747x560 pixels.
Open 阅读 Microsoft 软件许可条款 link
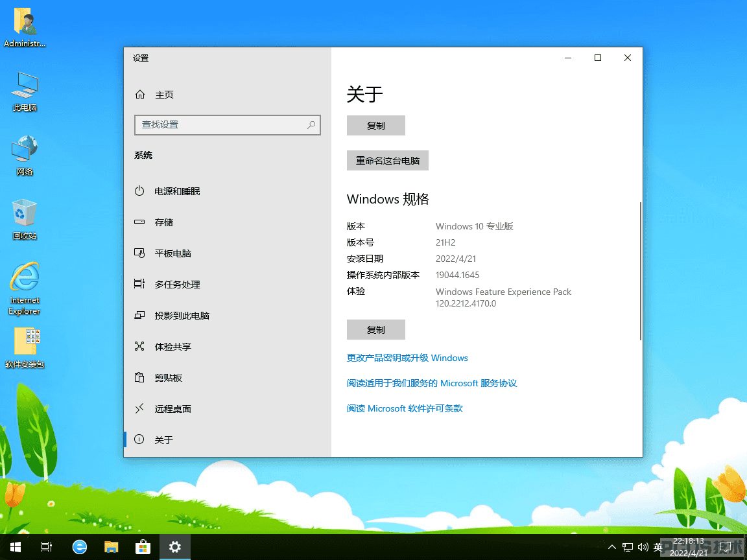click(405, 408)
